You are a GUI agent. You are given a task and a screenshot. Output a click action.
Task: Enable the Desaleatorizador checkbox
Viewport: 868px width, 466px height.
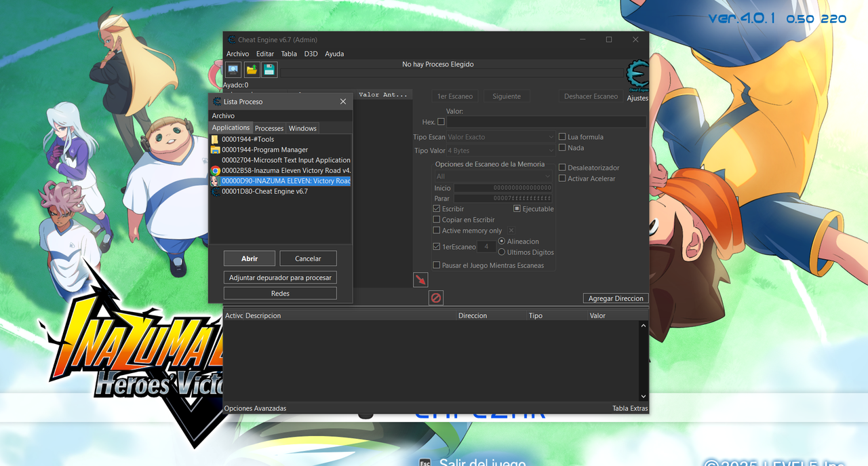point(562,168)
